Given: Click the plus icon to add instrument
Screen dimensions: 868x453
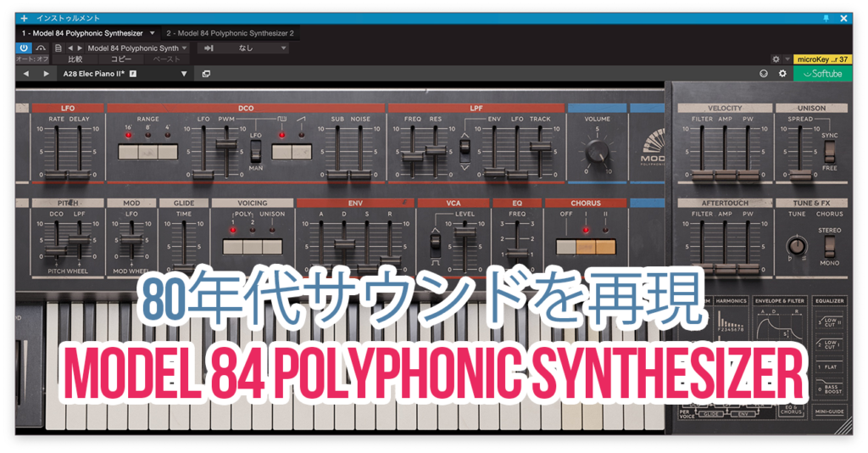Looking at the screenshot, I should click(24, 19).
